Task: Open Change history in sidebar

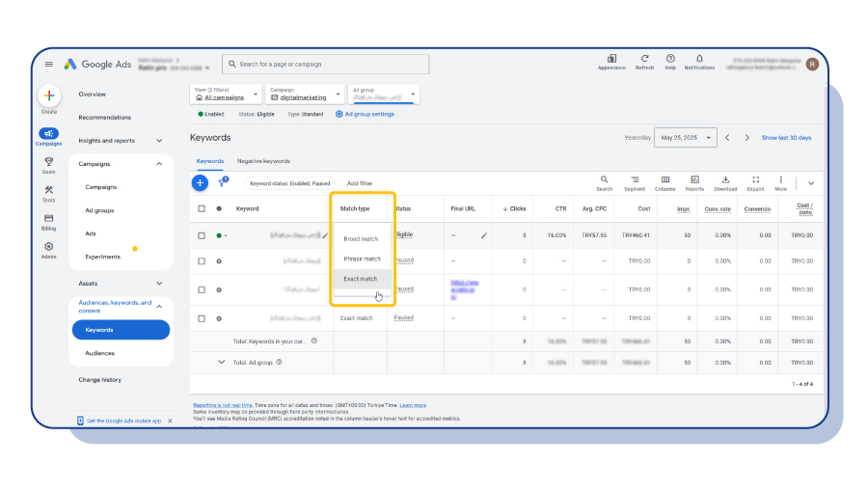Action: [x=99, y=380]
